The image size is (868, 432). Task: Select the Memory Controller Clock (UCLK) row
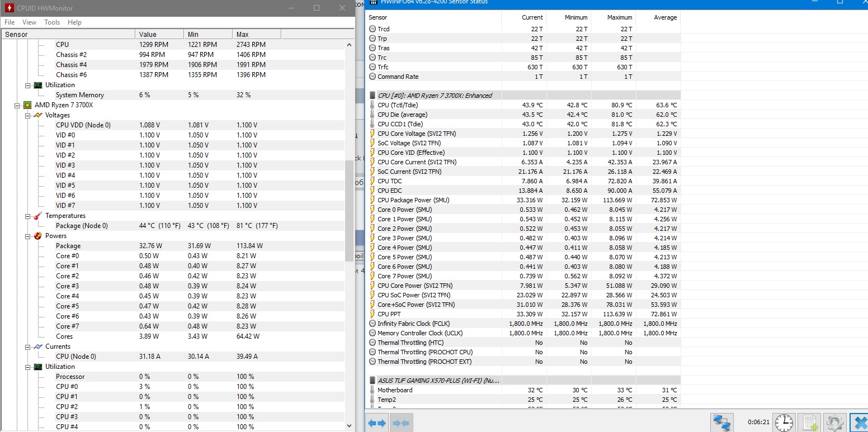[x=523, y=333]
